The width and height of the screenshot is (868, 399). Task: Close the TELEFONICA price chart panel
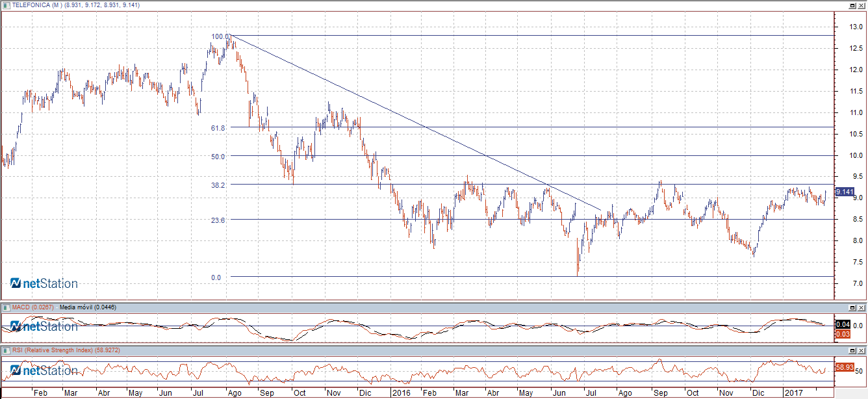coord(861,5)
